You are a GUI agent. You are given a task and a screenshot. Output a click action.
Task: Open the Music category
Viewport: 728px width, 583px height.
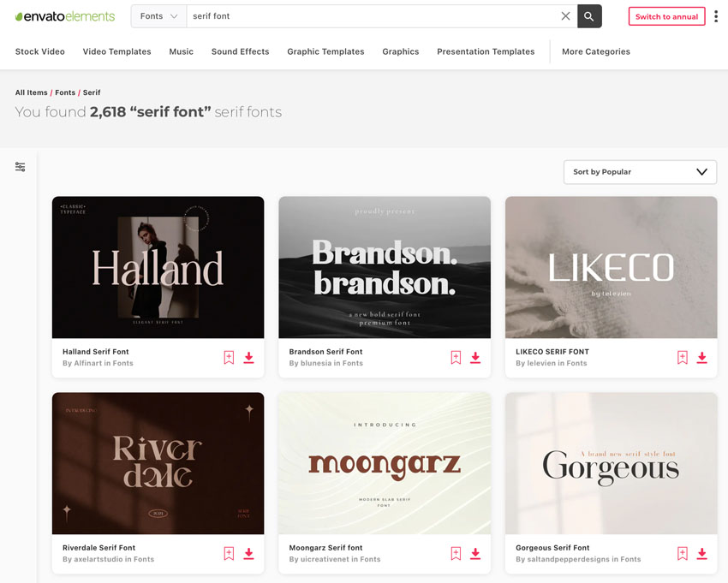coord(181,51)
